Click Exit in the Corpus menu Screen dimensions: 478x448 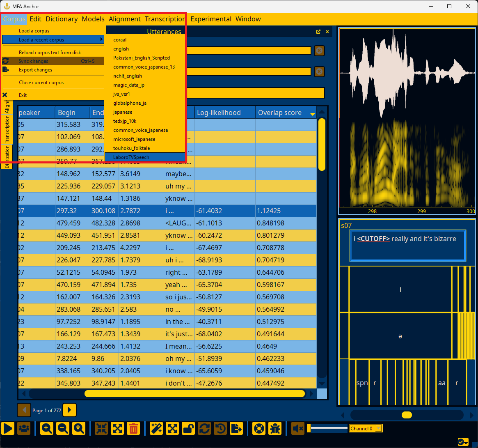pos(53,95)
